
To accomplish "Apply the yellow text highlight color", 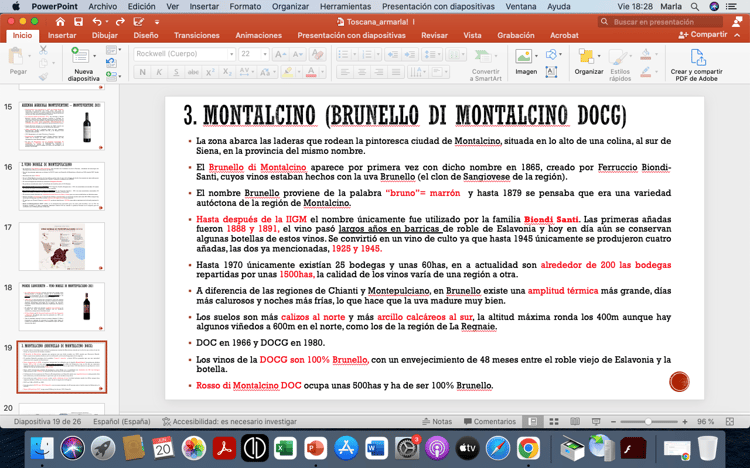I will 287,72.
